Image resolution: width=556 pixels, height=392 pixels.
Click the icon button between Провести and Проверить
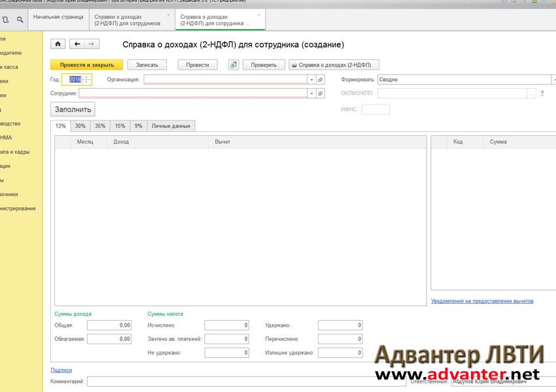pyautogui.click(x=234, y=65)
